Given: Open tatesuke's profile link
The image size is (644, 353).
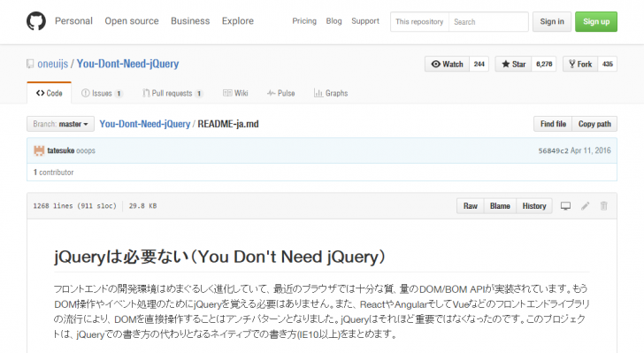Looking at the screenshot, I should coord(61,150).
